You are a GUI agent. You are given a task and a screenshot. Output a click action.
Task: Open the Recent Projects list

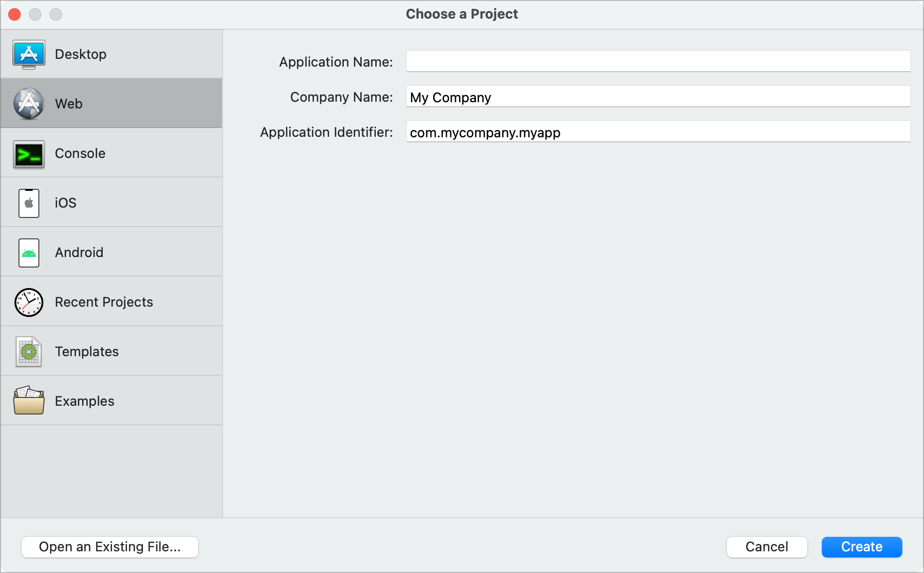(x=104, y=302)
